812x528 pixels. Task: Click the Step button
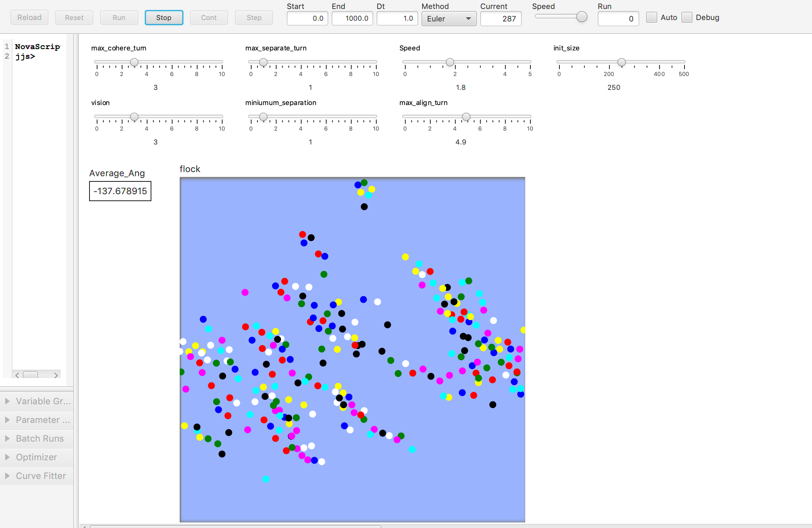coord(254,18)
